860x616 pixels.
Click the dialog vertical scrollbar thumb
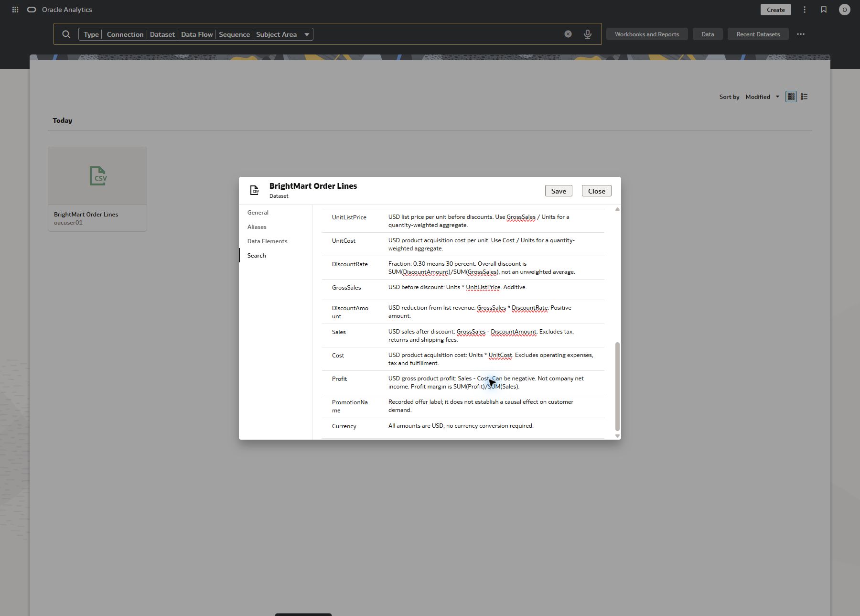617,387
